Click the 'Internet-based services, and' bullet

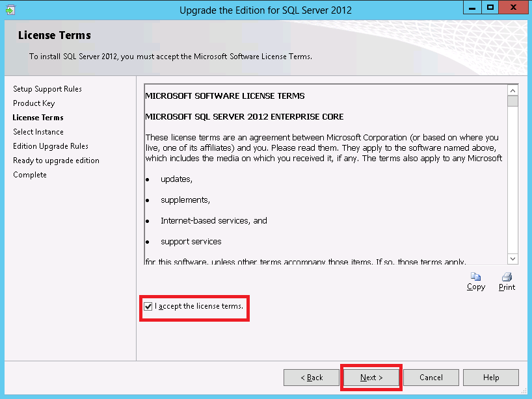pyautogui.click(x=214, y=221)
